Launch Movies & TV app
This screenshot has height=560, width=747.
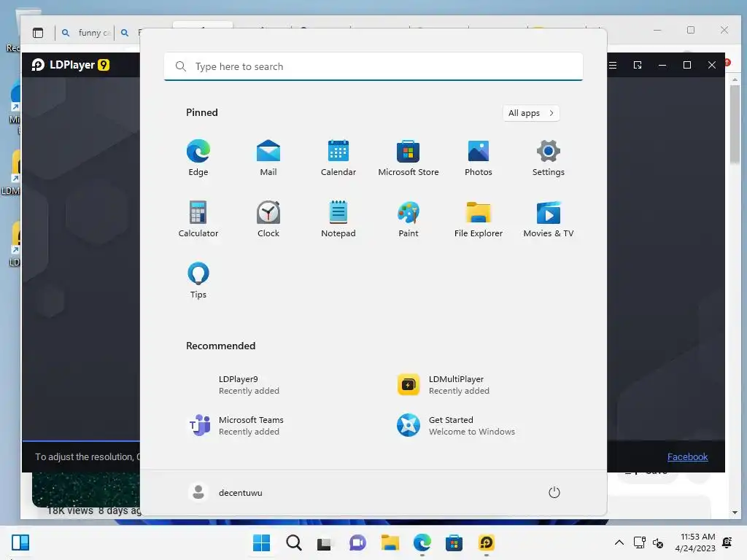pos(549,219)
